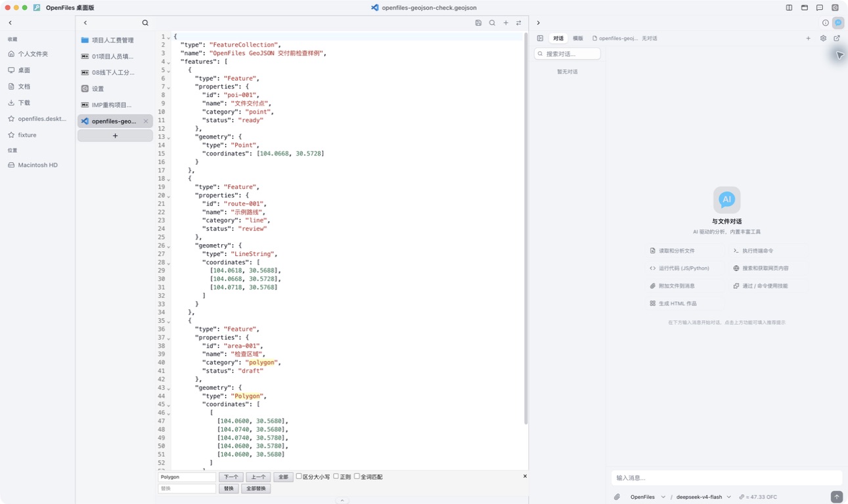Switch to the 对话 tab
Viewport: 848px width, 504px height.
tap(558, 38)
